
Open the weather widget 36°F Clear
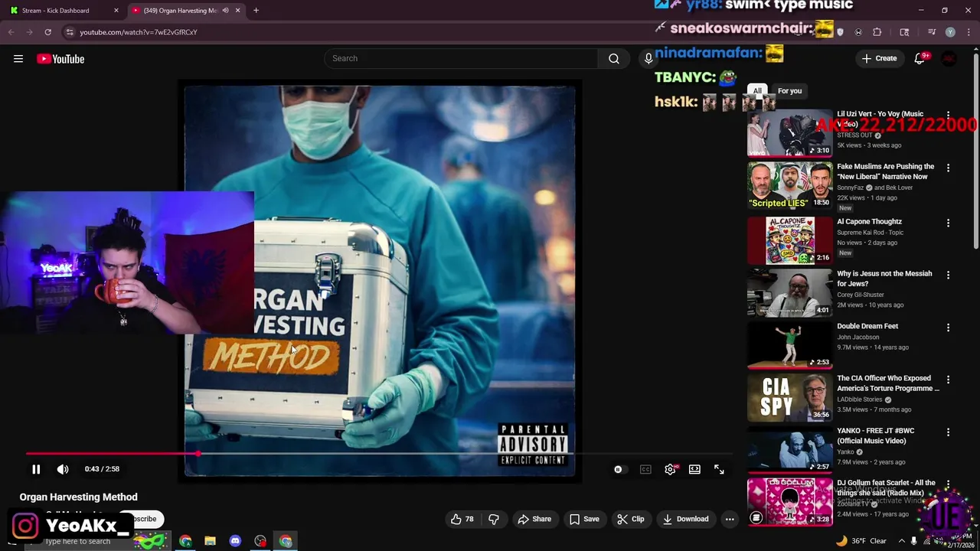[861, 541]
